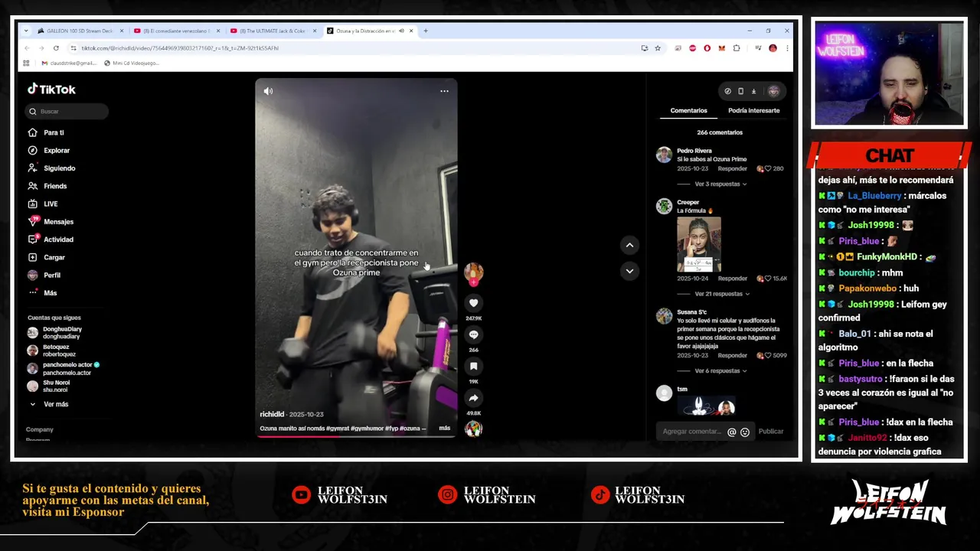Expand Ver 21 respuestas under Creeper

click(x=721, y=294)
